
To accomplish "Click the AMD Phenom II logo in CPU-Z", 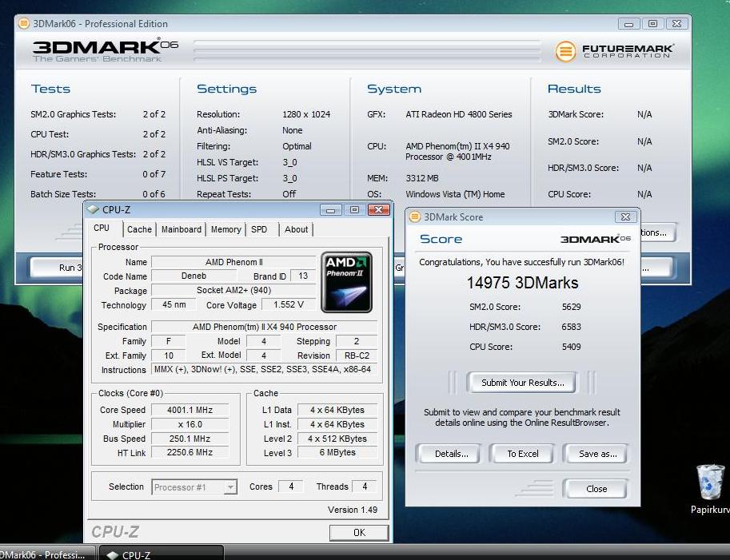I will pos(346,282).
